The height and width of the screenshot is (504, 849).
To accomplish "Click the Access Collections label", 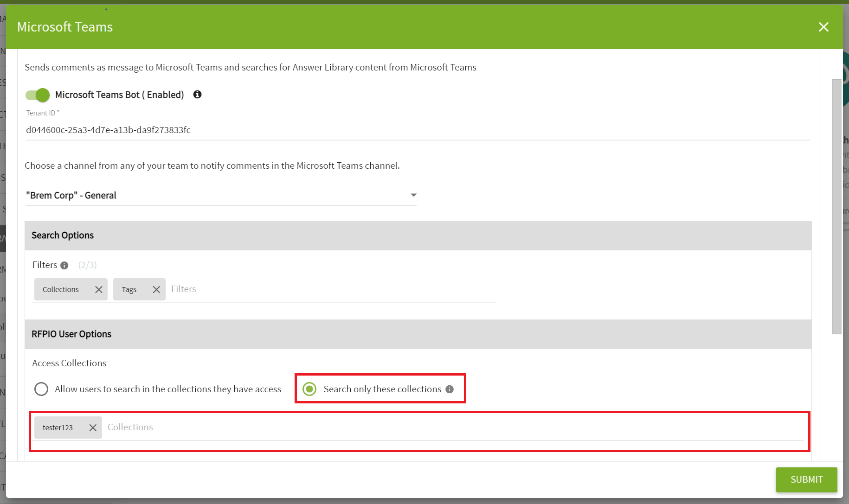I will (69, 363).
